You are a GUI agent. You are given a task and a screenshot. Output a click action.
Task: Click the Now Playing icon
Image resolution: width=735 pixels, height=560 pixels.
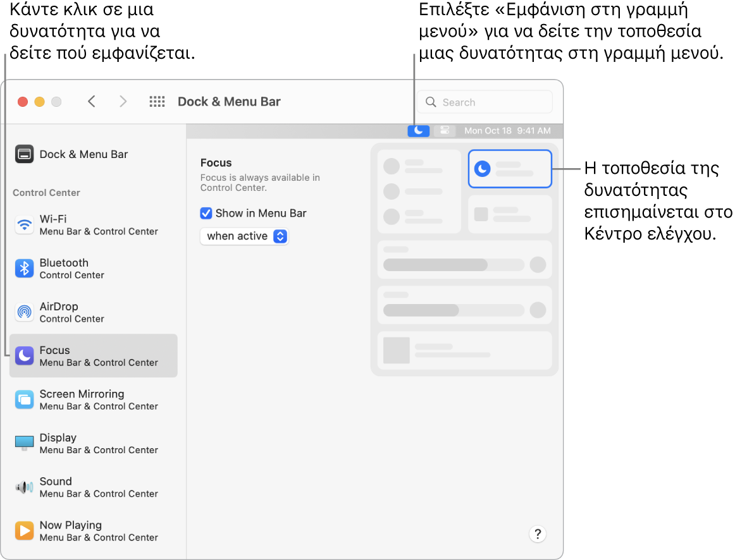[x=24, y=531]
